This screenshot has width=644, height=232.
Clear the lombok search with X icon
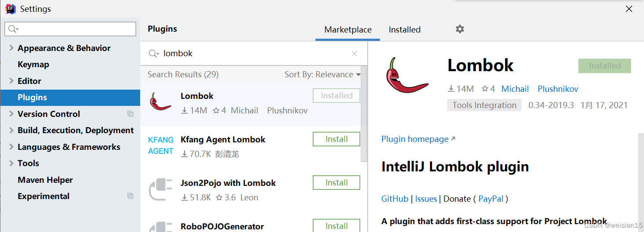click(355, 54)
